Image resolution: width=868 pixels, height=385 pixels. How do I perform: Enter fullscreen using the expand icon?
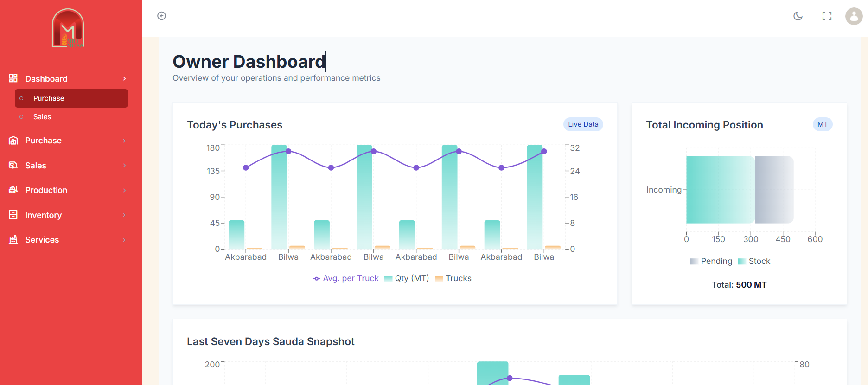tap(827, 16)
